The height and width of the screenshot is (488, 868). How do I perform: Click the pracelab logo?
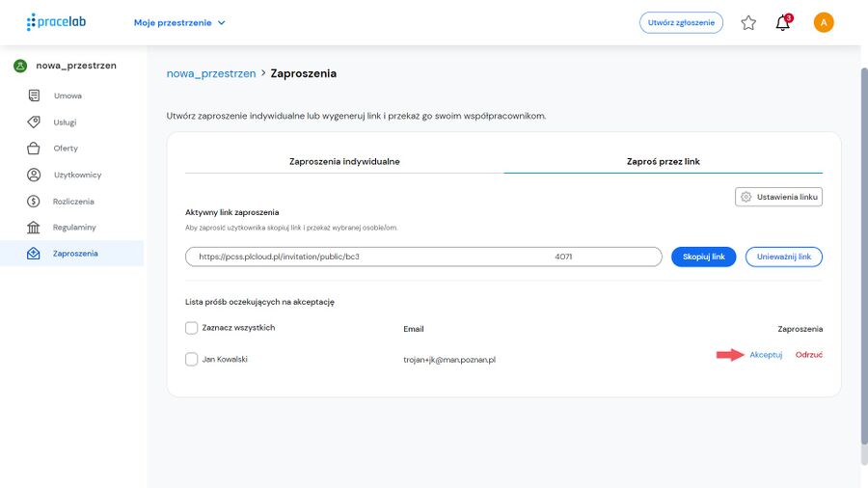point(57,22)
